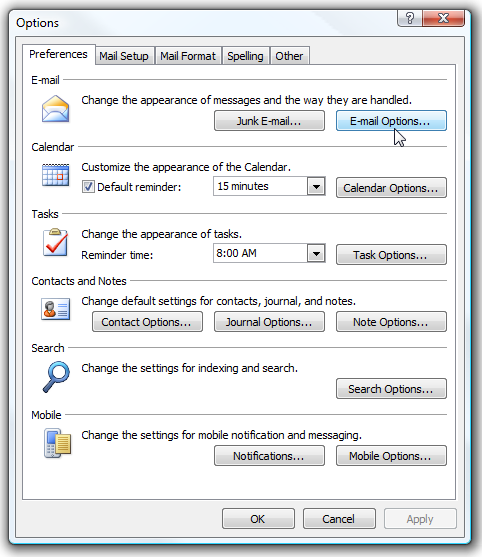Open the Mail Format tab
The height and width of the screenshot is (557, 482).
tap(188, 56)
